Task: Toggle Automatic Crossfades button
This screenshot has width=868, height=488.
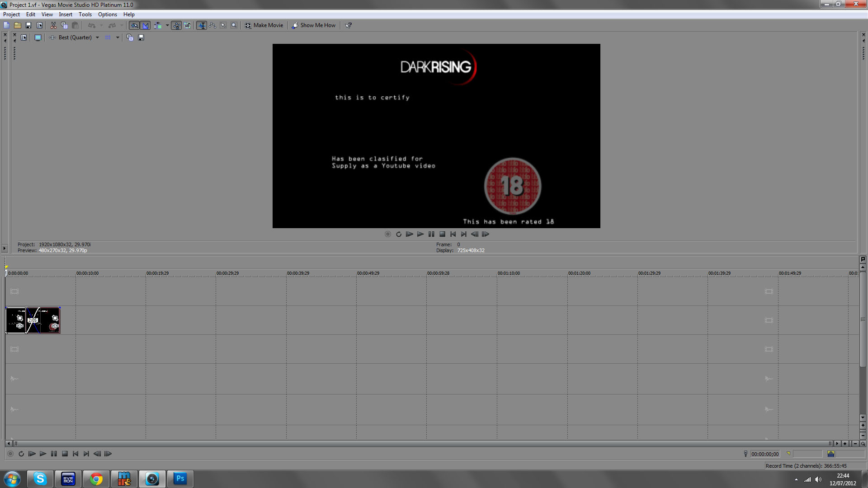Action: [146, 25]
